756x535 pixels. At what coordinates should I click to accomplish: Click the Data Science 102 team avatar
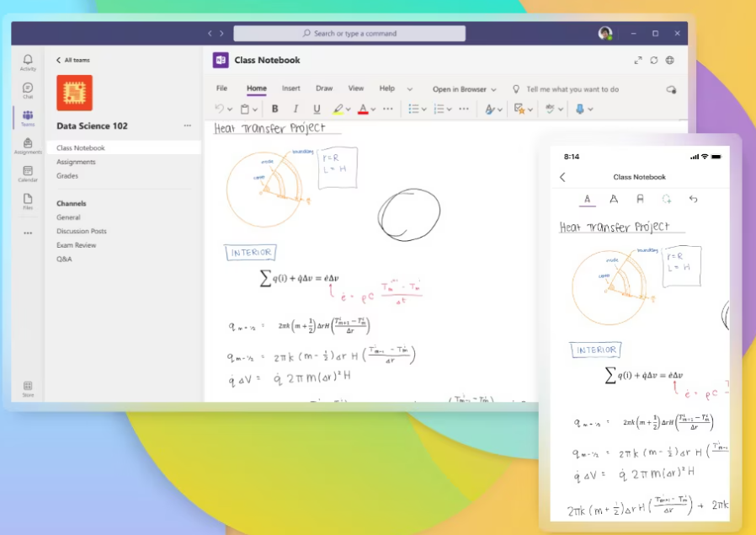click(75, 93)
